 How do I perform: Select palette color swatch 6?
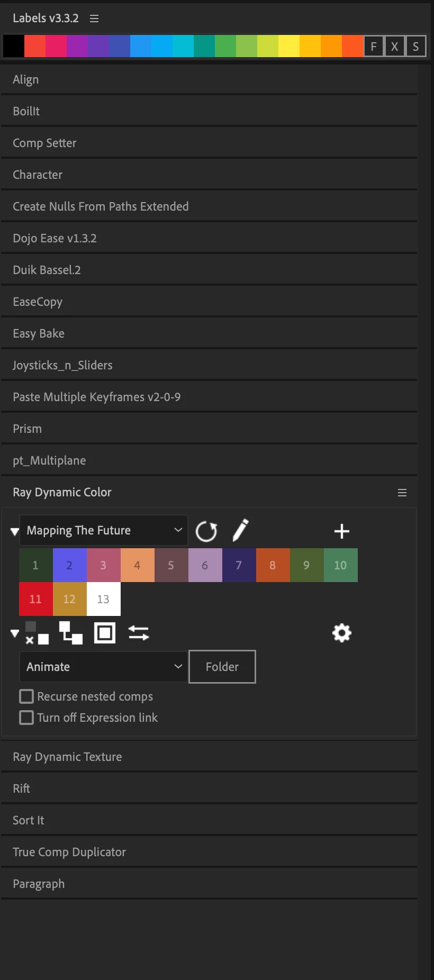[205, 565]
